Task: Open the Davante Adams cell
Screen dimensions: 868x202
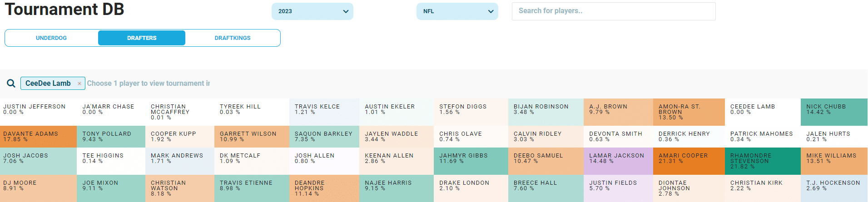Action: coord(39,136)
